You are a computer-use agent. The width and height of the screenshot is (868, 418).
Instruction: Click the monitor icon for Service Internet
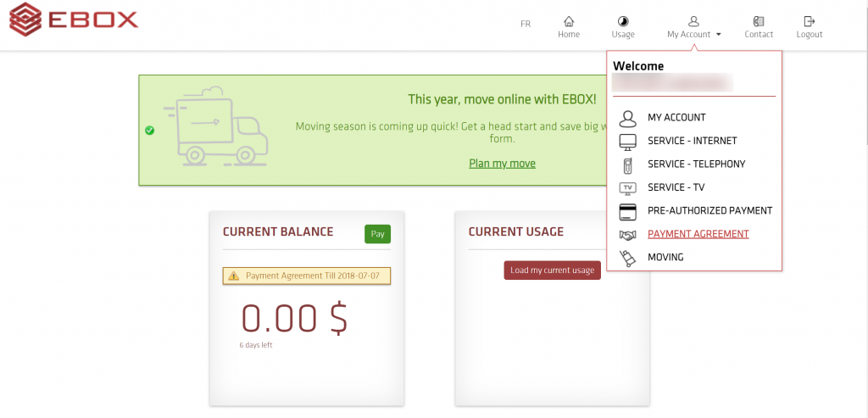(627, 141)
